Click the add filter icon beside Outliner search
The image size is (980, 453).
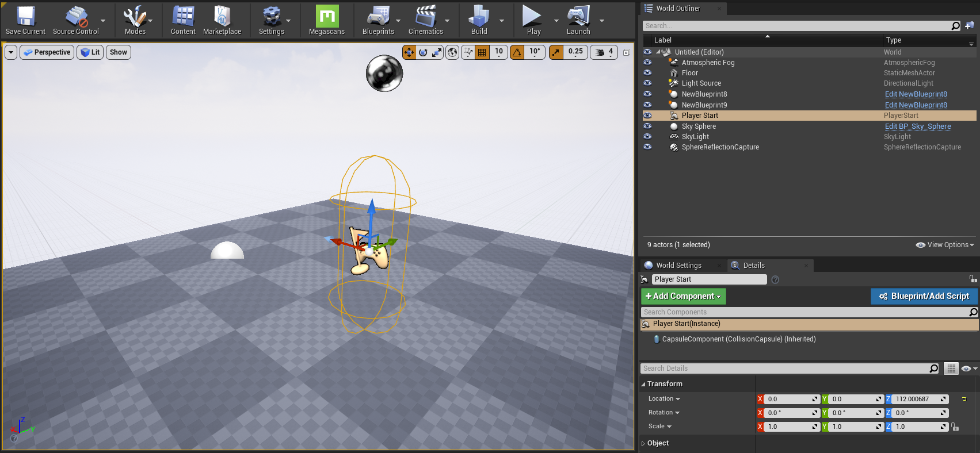[970, 26]
